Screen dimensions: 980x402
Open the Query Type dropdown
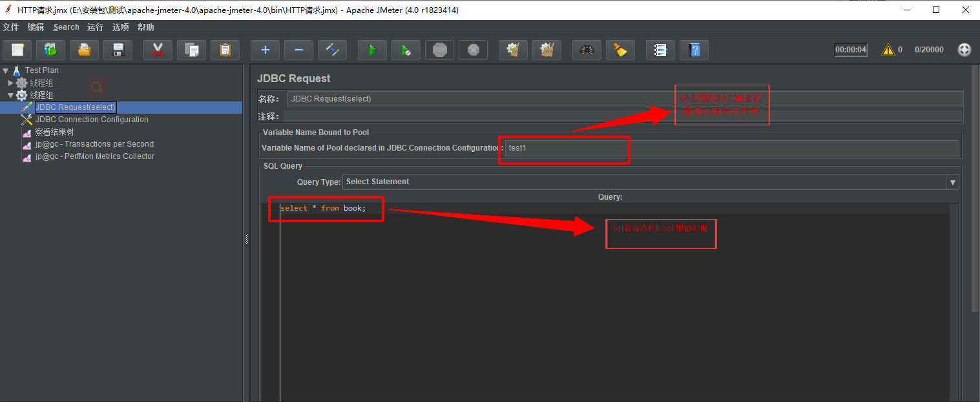(651, 182)
